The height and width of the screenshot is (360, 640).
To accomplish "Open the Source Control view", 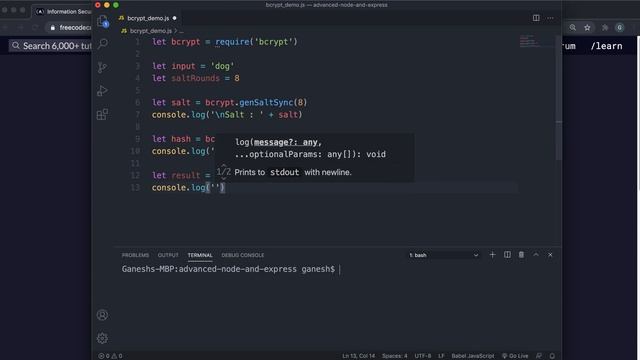I will [102, 67].
